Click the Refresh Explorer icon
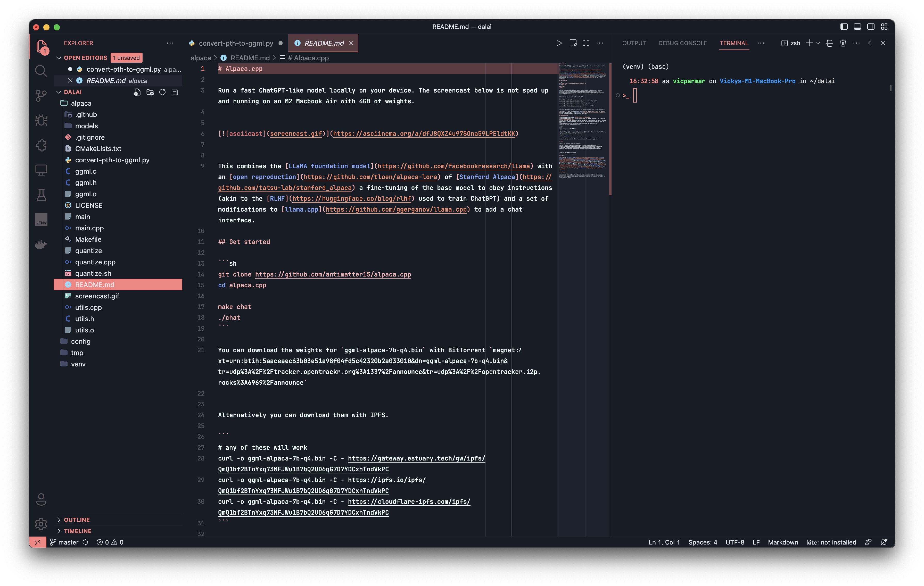This screenshot has width=924, height=586. point(162,92)
